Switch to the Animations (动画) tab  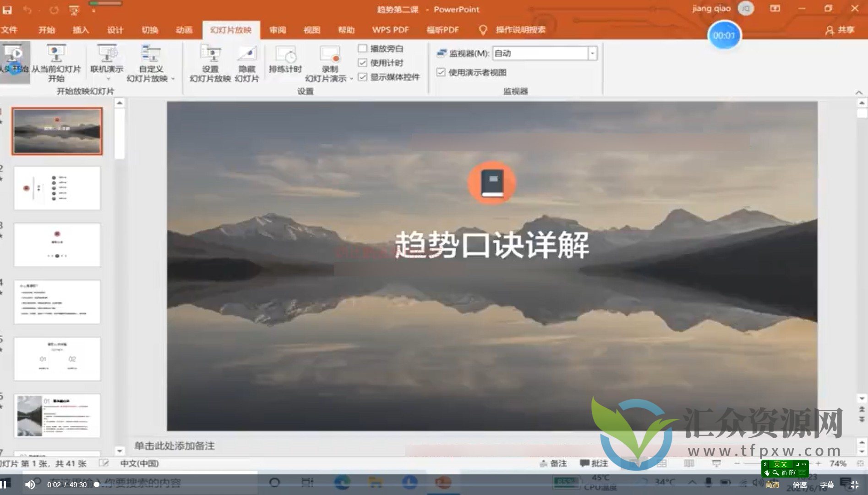[184, 30]
